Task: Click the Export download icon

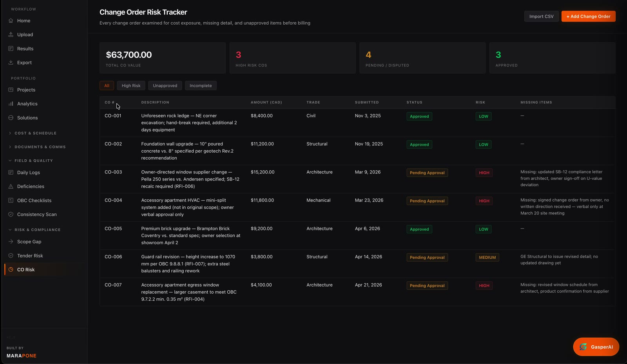Action: click(x=11, y=63)
